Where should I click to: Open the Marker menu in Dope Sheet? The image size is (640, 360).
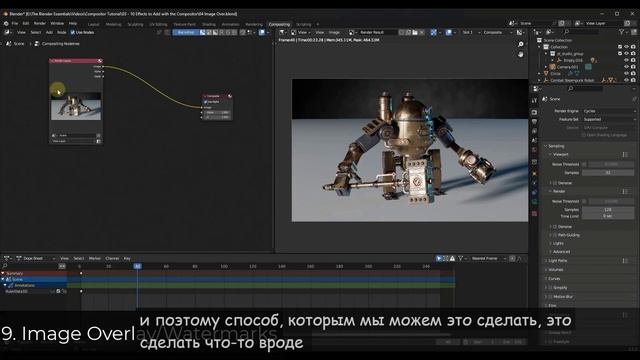click(95, 258)
